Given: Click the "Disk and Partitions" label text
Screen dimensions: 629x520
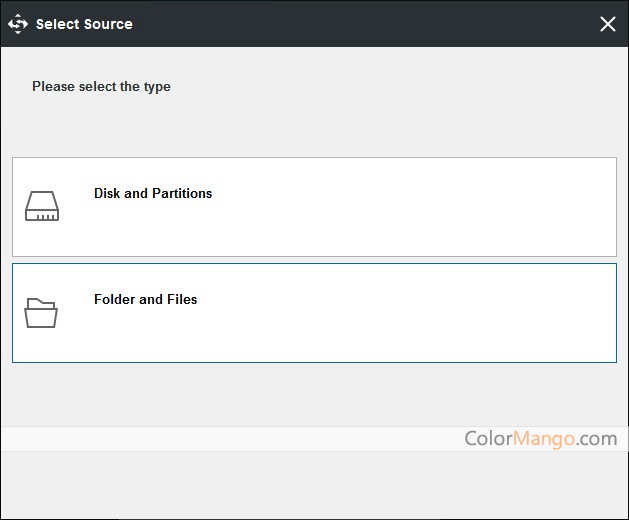Looking at the screenshot, I should [153, 193].
